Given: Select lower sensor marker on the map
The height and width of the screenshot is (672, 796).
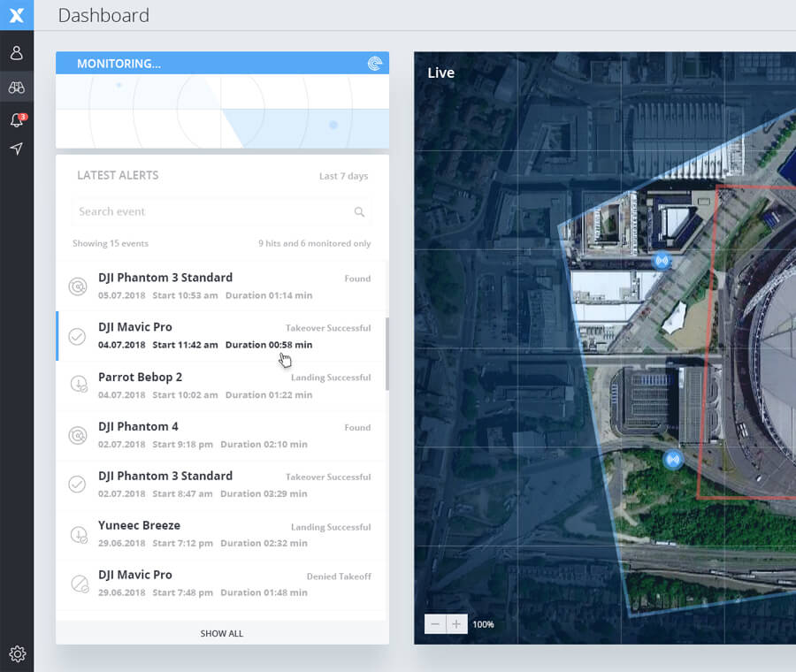Looking at the screenshot, I should (673, 459).
